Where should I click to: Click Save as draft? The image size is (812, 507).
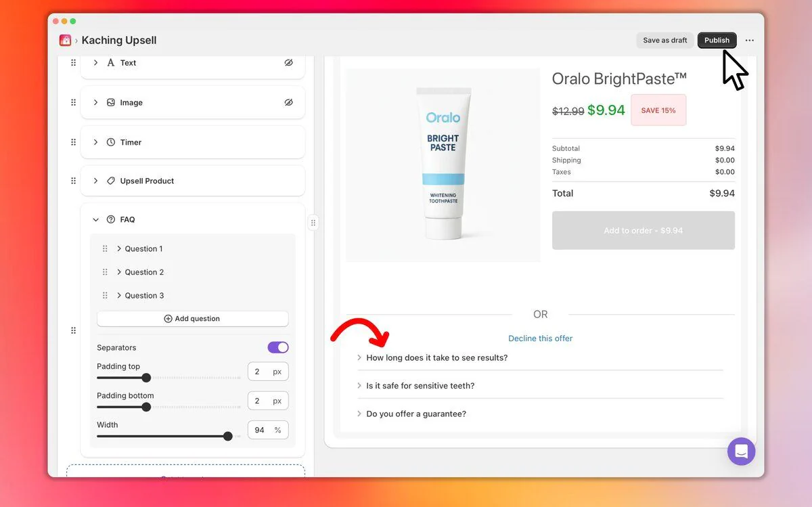coord(664,41)
